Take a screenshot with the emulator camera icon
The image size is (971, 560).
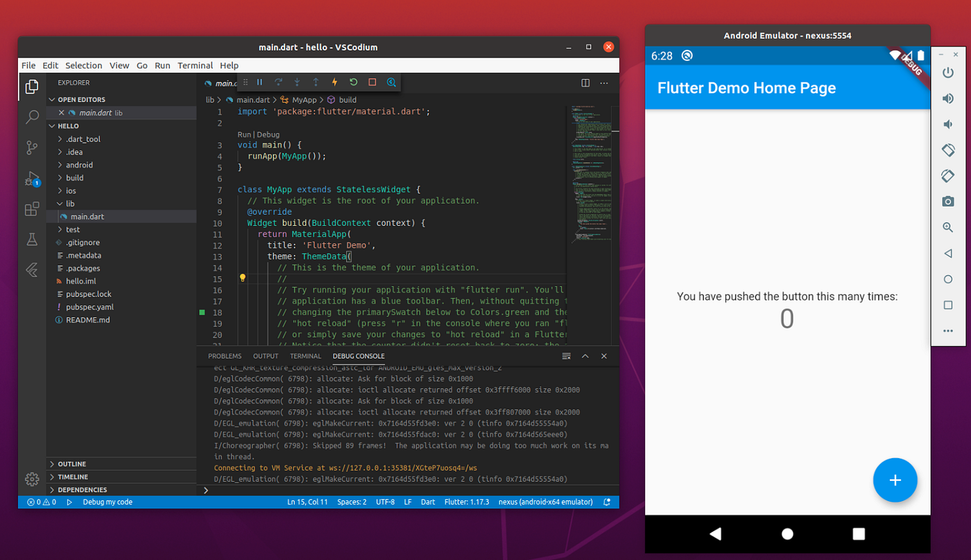(948, 202)
